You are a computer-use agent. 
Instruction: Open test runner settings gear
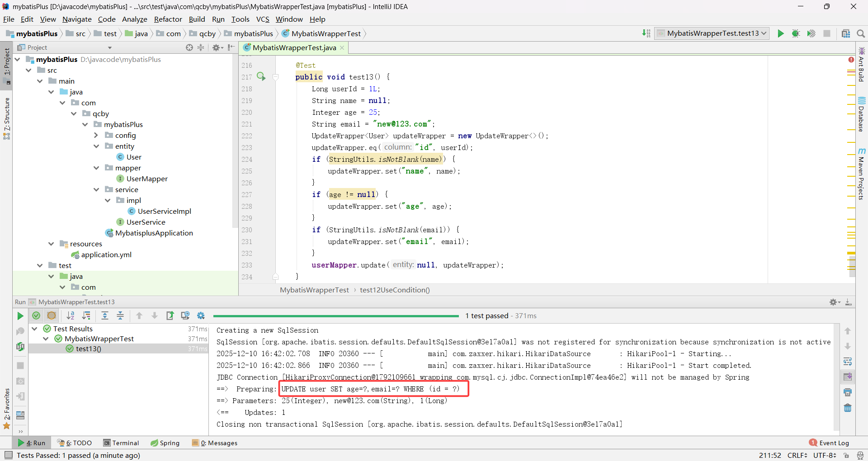pyautogui.click(x=201, y=316)
